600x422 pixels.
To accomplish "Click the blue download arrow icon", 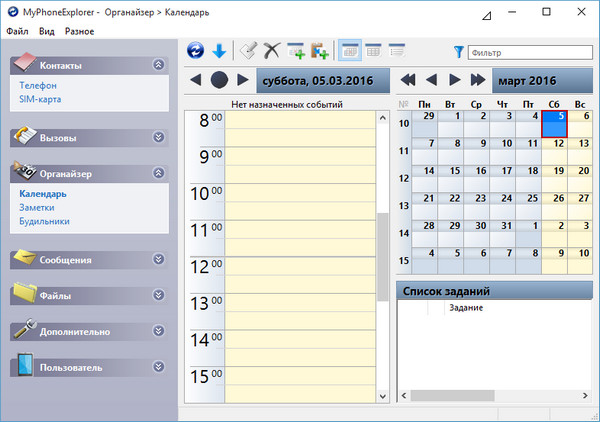I will 219,50.
